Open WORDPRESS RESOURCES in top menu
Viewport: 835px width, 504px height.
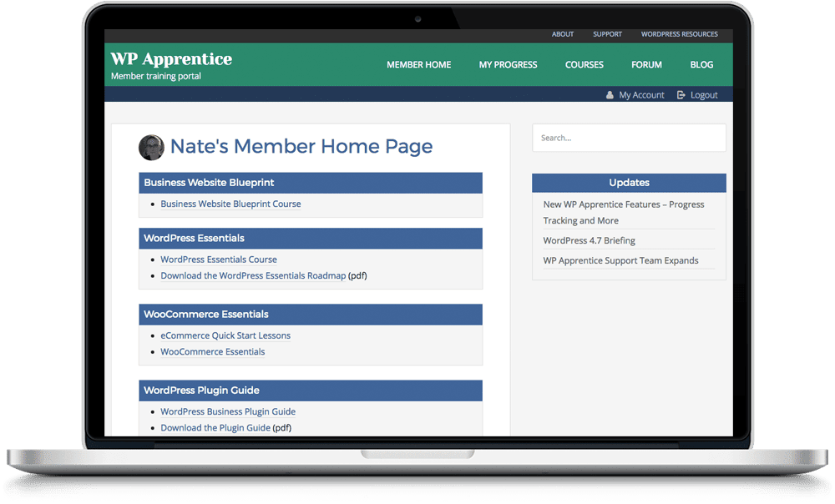(680, 34)
